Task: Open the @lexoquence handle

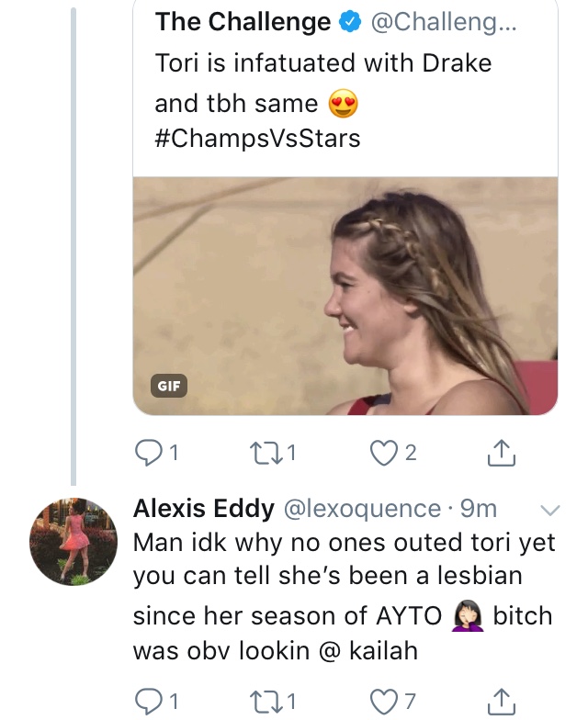Action: point(362,509)
